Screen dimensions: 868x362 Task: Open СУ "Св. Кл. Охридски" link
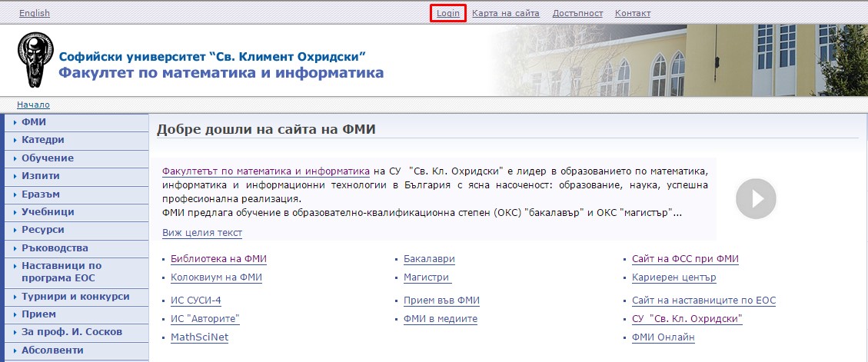[687, 319]
